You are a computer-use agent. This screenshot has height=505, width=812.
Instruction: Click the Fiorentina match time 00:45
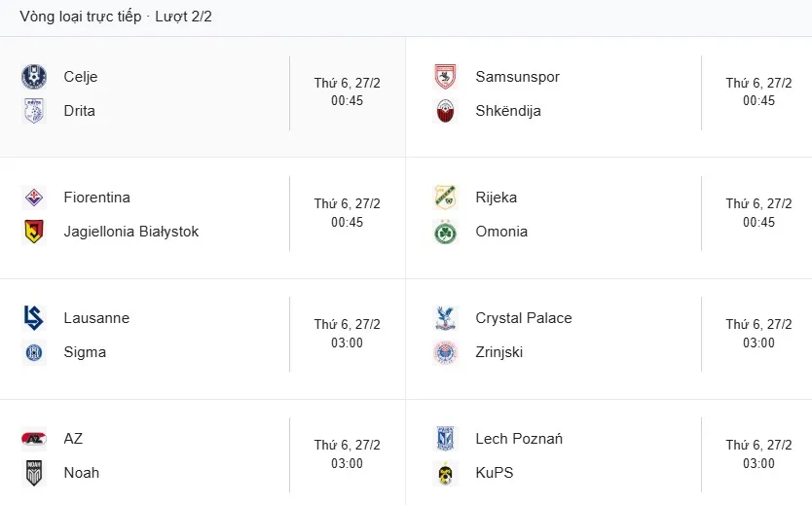pos(347,222)
